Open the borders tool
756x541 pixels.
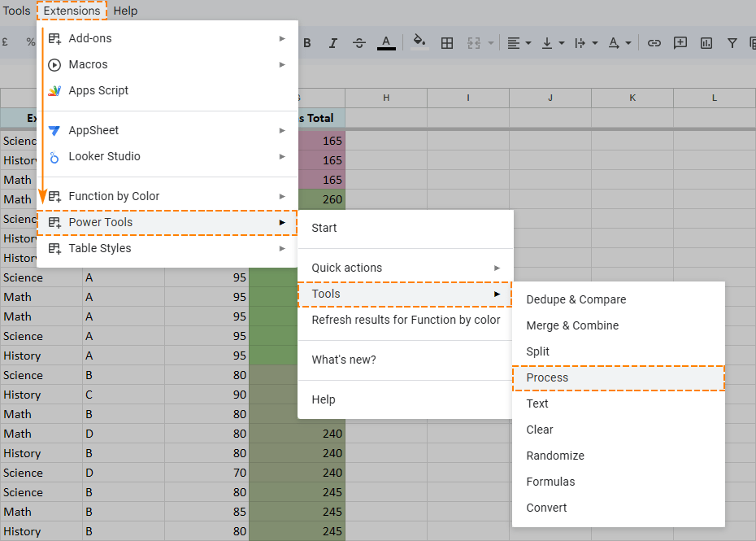(446, 42)
